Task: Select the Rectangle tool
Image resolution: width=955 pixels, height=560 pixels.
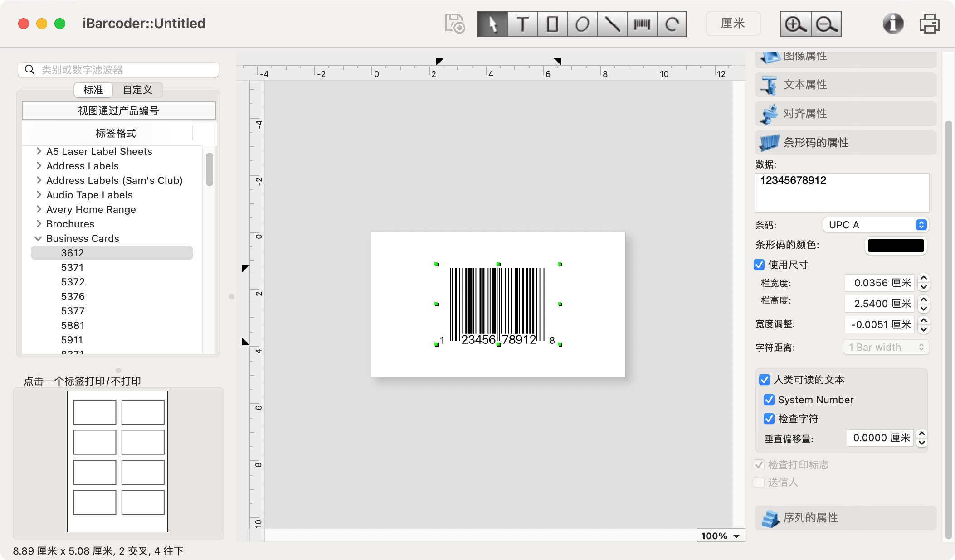Action: (552, 24)
